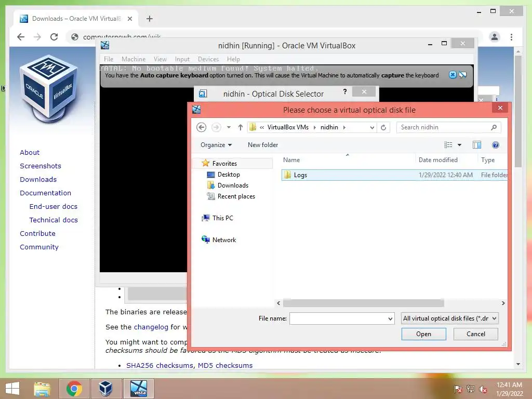Open the VirtualBox Devices menu
This screenshot has height=399, width=532.
[x=208, y=59]
